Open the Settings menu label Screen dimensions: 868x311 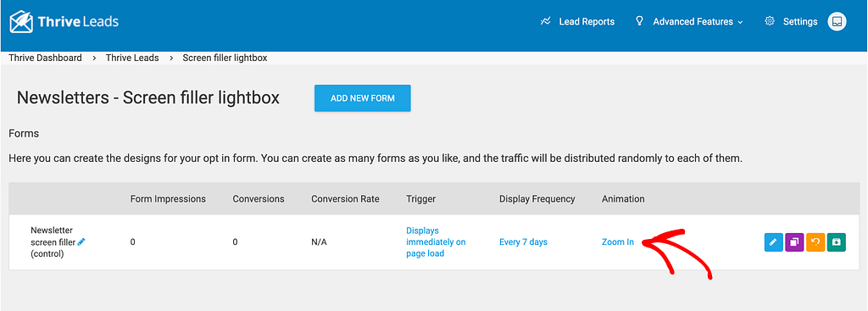800,21
